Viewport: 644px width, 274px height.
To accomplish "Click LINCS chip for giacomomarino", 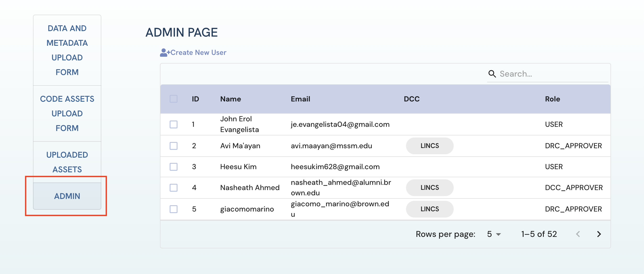I will (x=429, y=209).
